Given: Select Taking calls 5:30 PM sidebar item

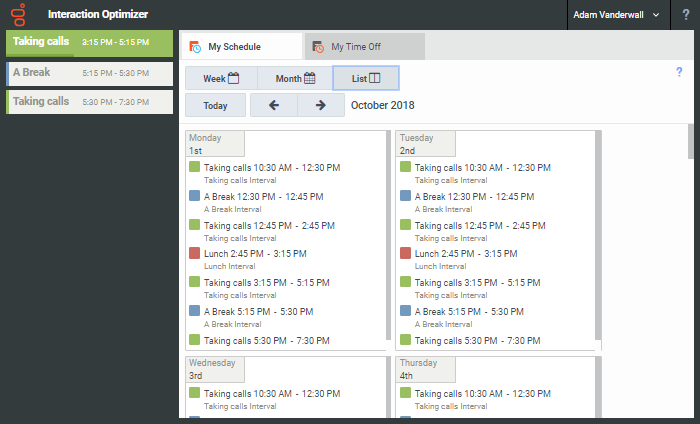Looking at the screenshot, I should [x=90, y=102].
